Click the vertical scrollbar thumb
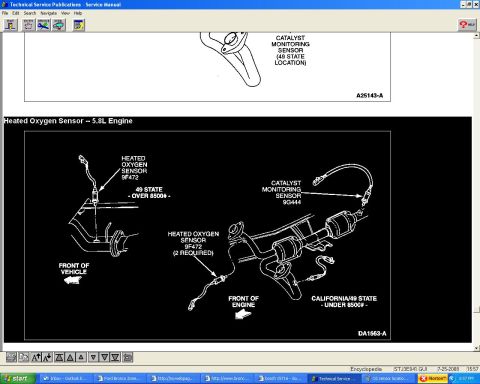Screen dimensions: 480x384 (476, 310)
